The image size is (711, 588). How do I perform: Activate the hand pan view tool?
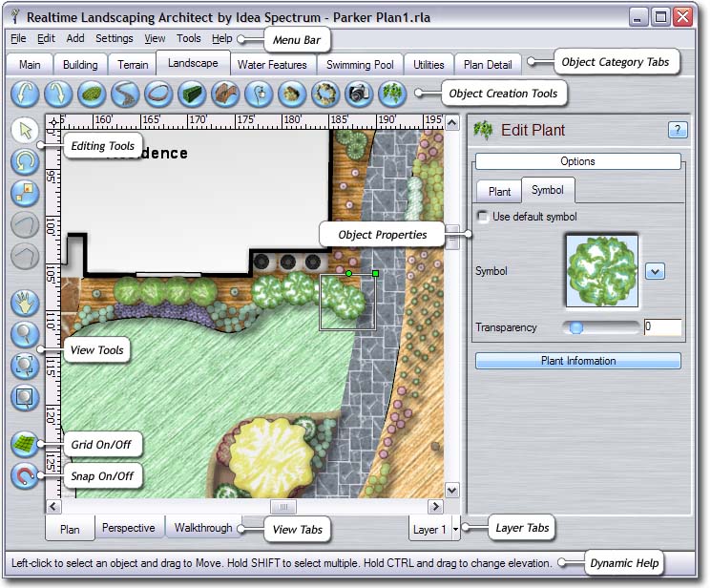coord(25,303)
